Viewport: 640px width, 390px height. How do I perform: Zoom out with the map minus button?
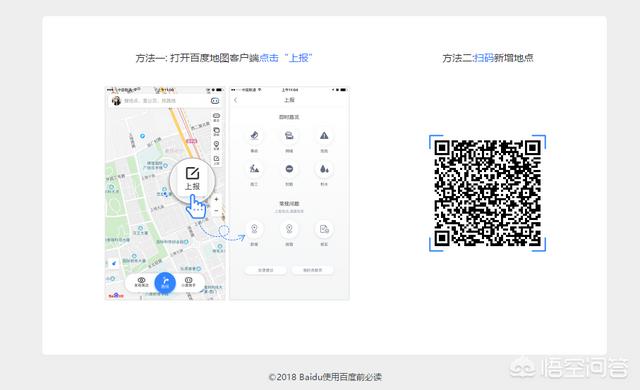click(x=217, y=211)
